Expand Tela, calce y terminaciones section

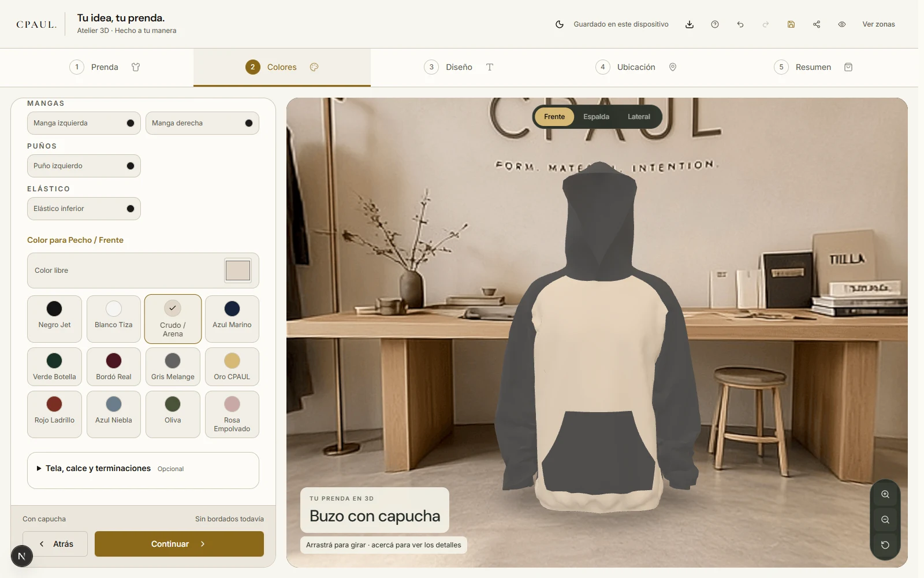point(143,469)
